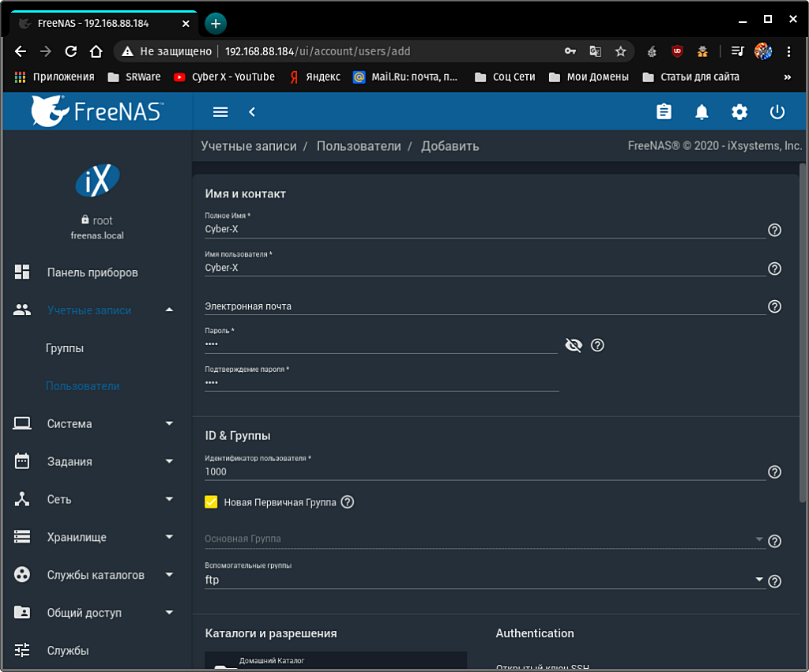Open the settings gear in FreeNAS header

739,112
